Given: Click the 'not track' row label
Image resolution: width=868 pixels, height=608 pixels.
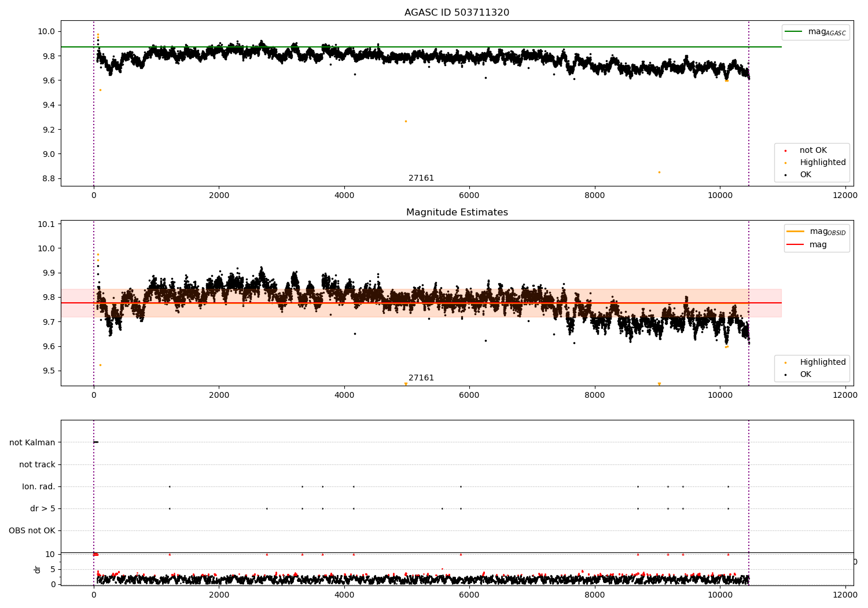Looking at the screenshot, I should coord(37,464).
